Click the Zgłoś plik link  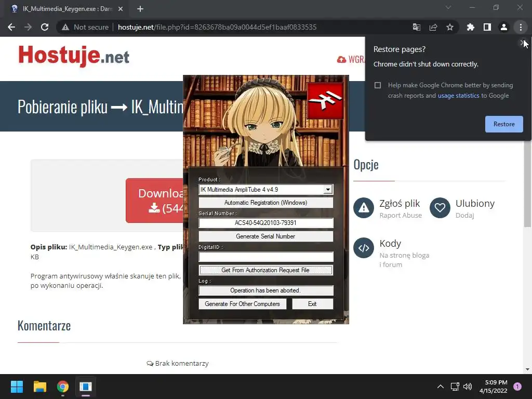(400, 204)
